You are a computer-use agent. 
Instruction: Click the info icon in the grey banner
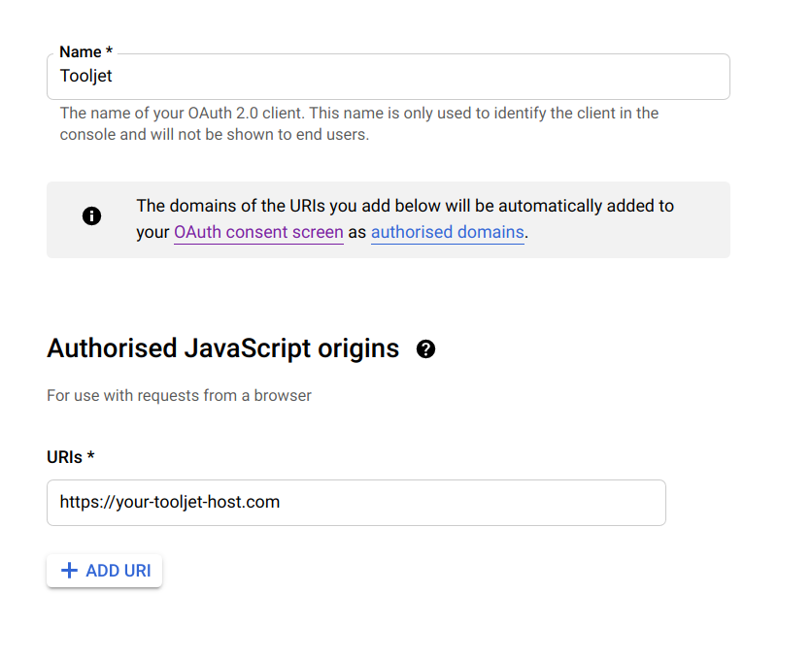click(x=92, y=215)
